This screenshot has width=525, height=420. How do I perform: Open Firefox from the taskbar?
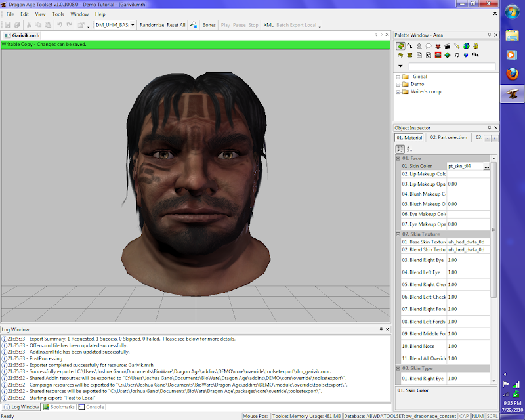pos(512,74)
